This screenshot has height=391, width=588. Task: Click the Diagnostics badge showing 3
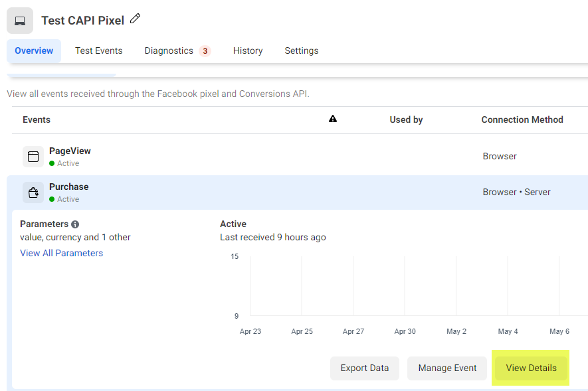point(205,51)
